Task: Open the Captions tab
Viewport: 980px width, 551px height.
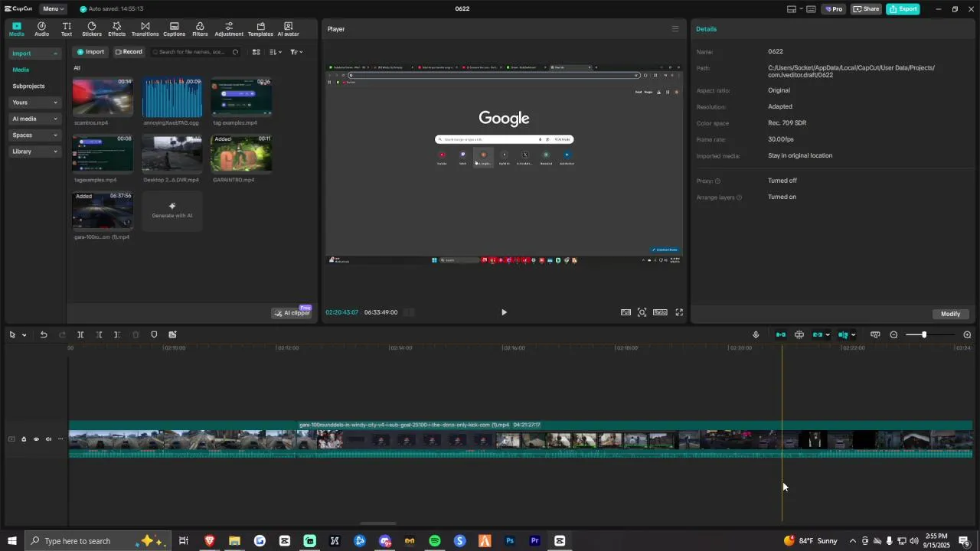Action: (x=174, y=29)
